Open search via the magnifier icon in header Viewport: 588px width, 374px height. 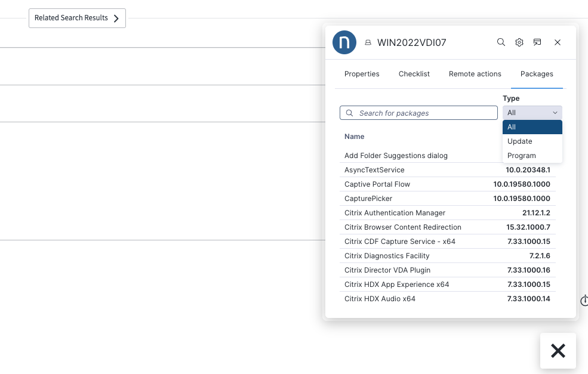pyautogui.click(x=501, y=42)
